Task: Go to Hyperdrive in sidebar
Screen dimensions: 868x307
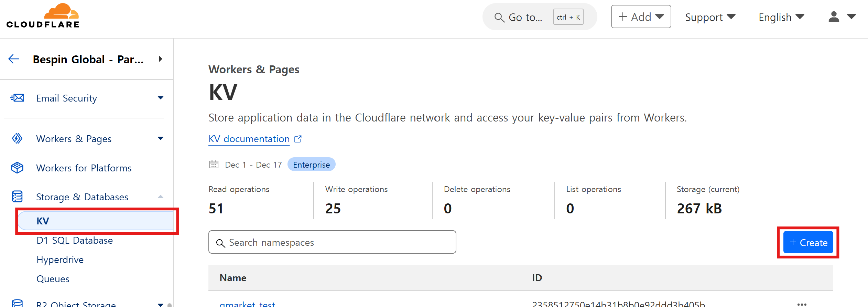Action: (x=60, y=260)
